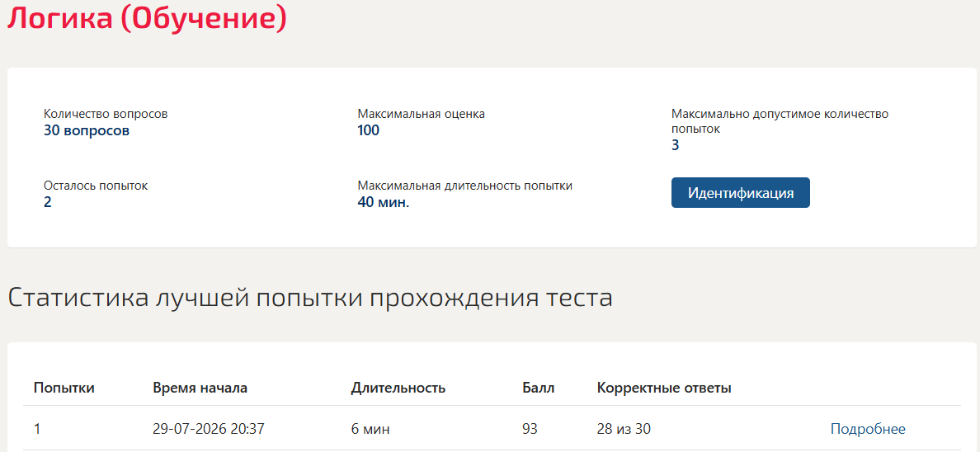This screenshot has height=452, width=980.
Task: Select the Максимальная оценка label
Action: point(422,115)
